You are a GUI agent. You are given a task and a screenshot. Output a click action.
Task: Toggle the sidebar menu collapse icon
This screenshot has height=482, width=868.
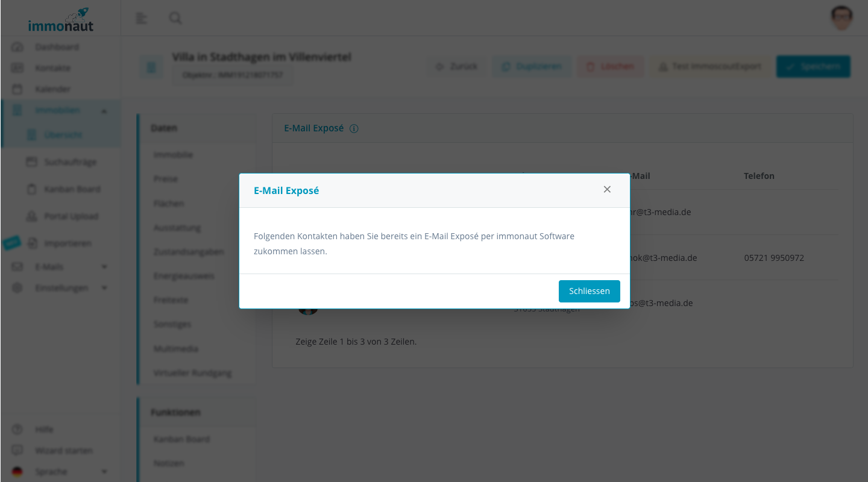coord(142,18)
